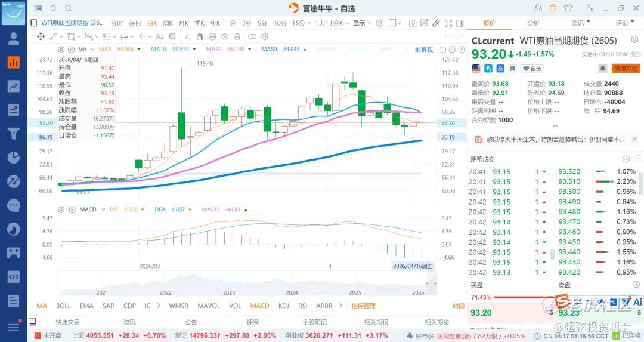Switch to the 分析 tab

534,23
